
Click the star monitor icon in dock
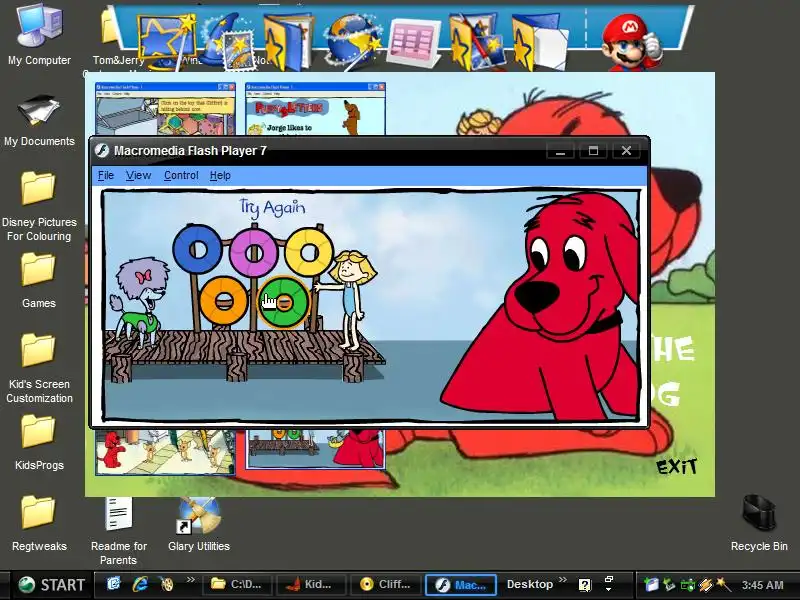coord(167,42)
